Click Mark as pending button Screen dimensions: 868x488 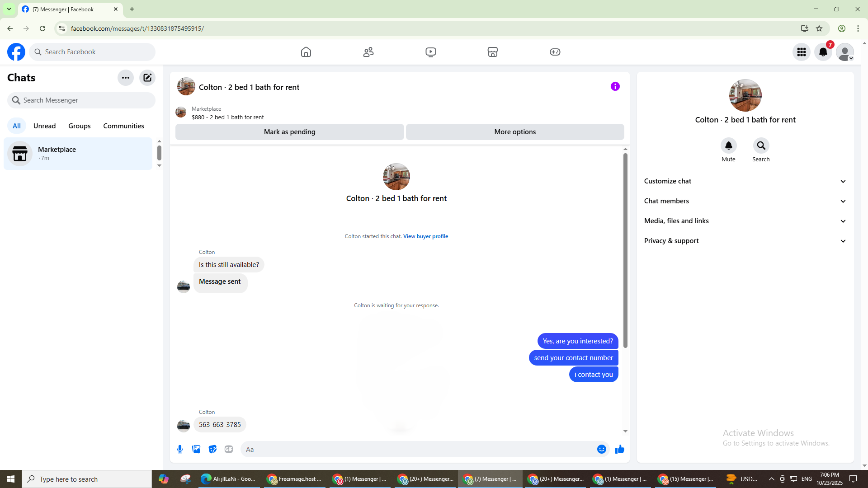(289, 132)
